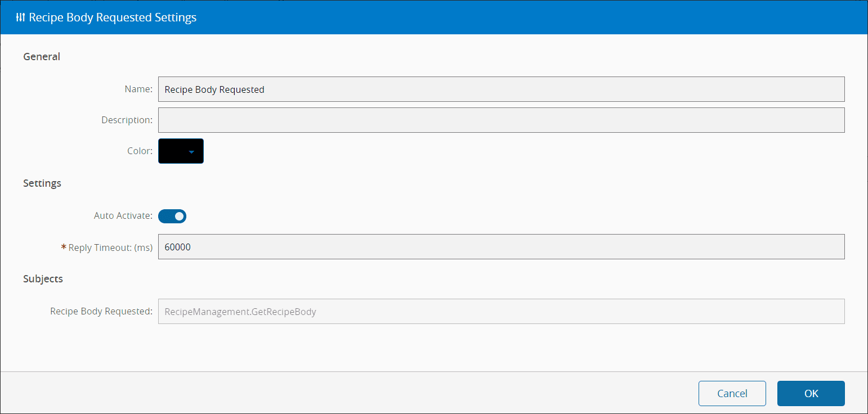Click the Subjects section heading
Screen dimensions: 868x414
(43, 279)
